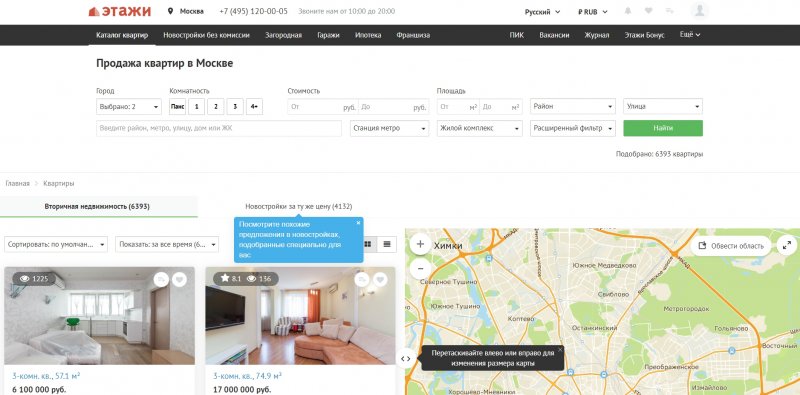Open favorites heart icon in top header

[648, 11]
